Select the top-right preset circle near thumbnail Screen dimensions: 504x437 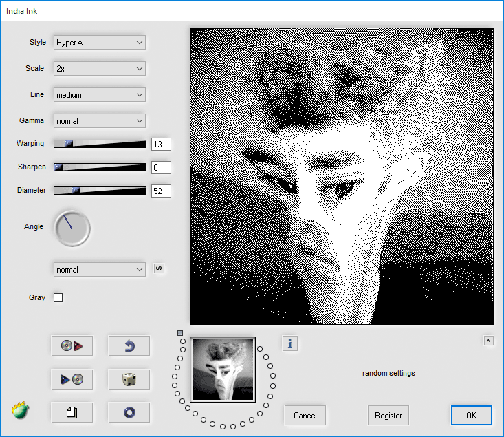coord(260,349)
